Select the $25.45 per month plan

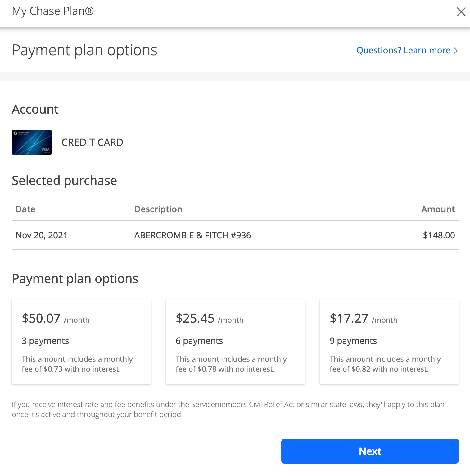(235, 342)
